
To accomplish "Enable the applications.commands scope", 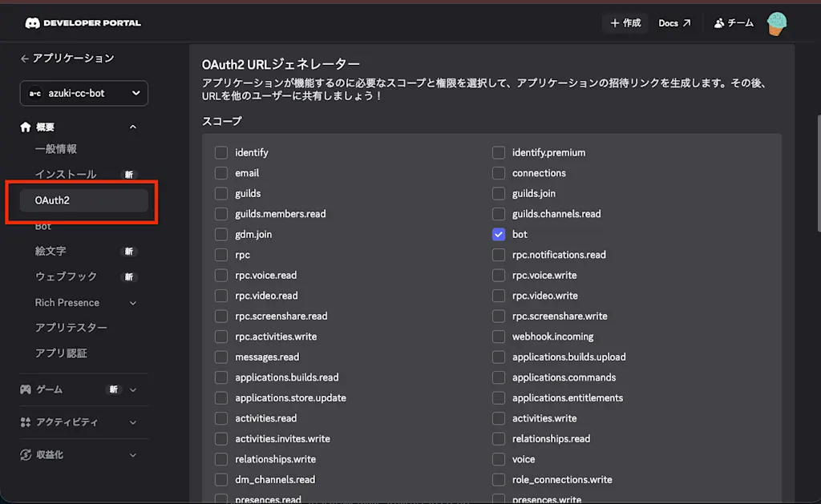I will point(499,377).
